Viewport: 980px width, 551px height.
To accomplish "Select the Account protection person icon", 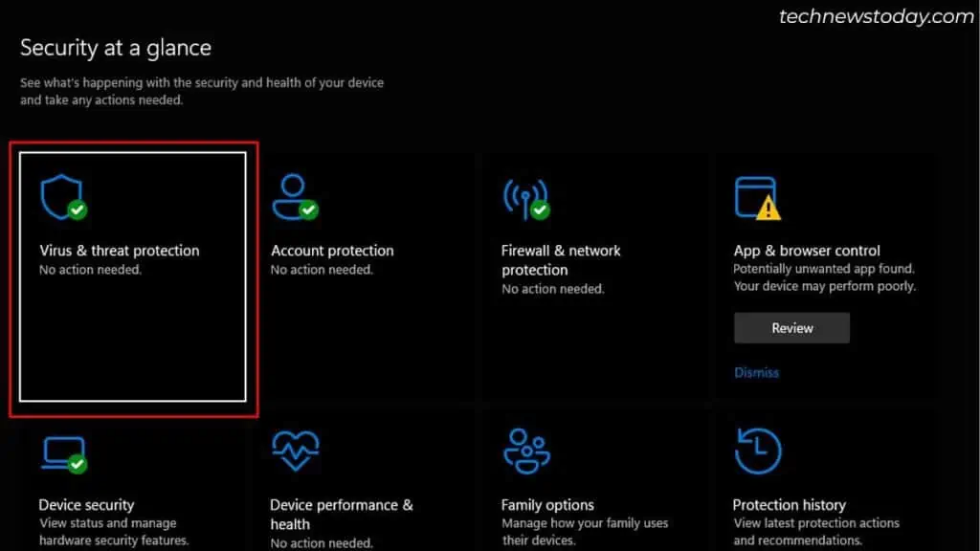I will click(295, 195).
